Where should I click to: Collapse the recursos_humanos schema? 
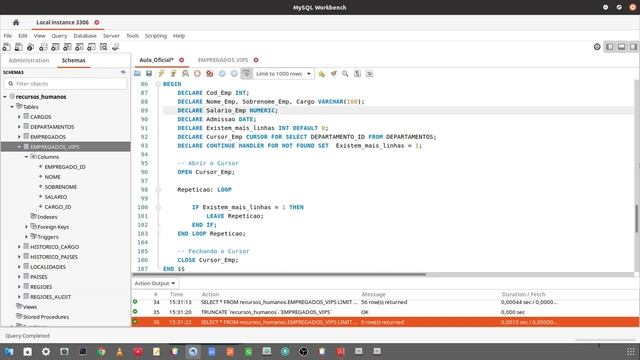[x=5, y=97]
